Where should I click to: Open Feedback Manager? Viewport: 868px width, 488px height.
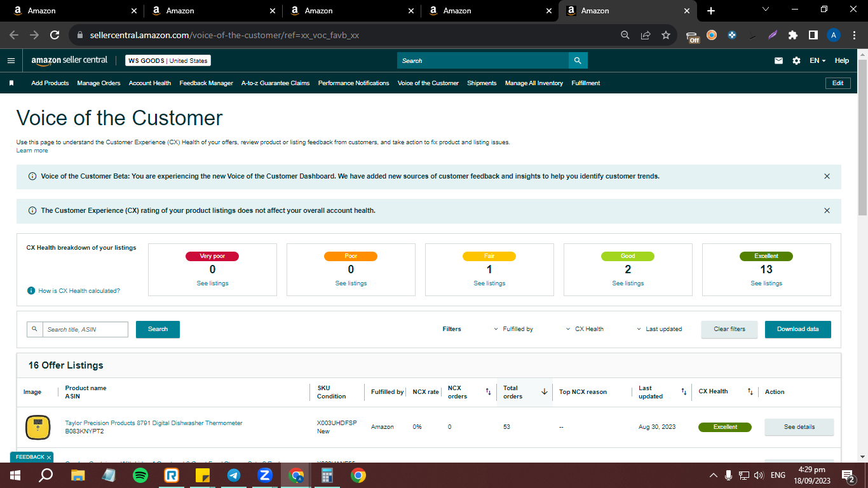[206, 83]
